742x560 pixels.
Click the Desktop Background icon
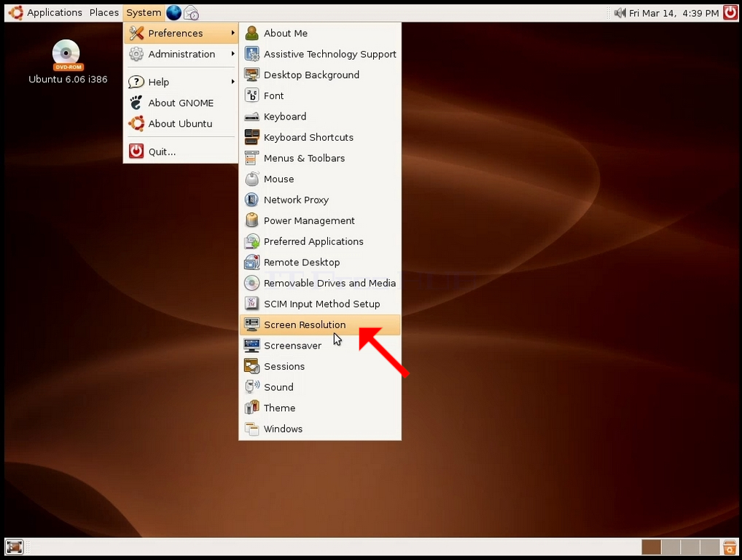[x=251, y=75]
